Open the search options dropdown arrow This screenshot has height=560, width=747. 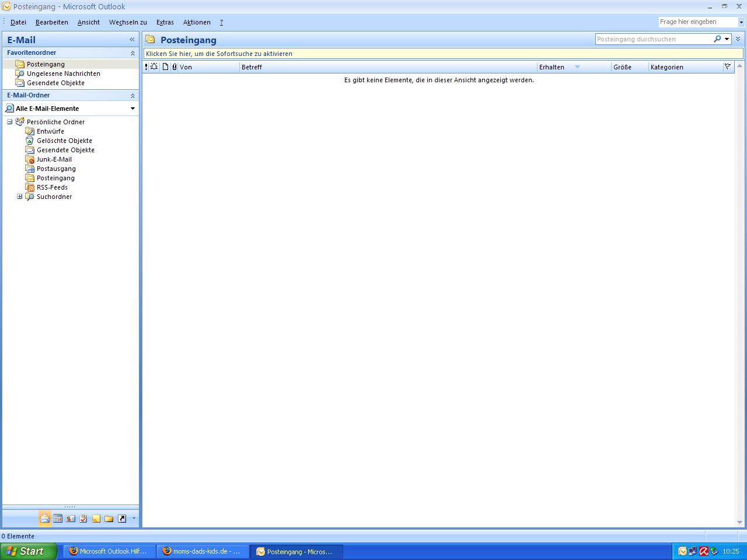727,39
